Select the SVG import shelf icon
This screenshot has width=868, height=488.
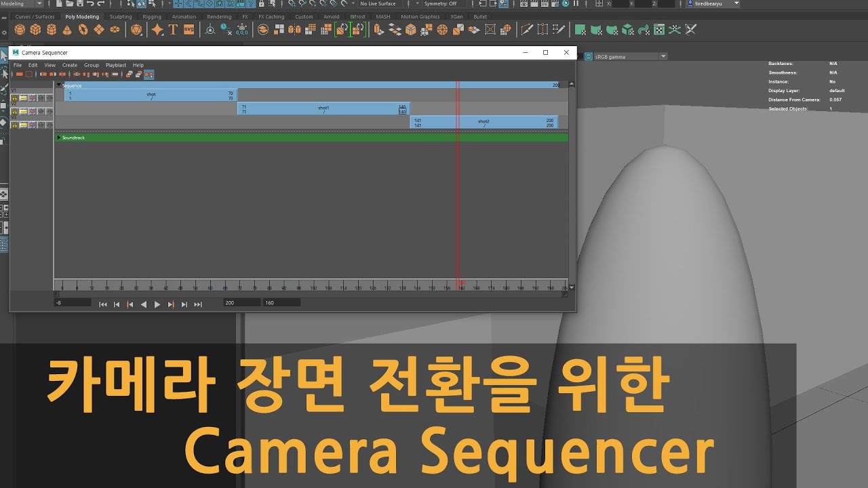pyautogui.click(x=189, y=30)
